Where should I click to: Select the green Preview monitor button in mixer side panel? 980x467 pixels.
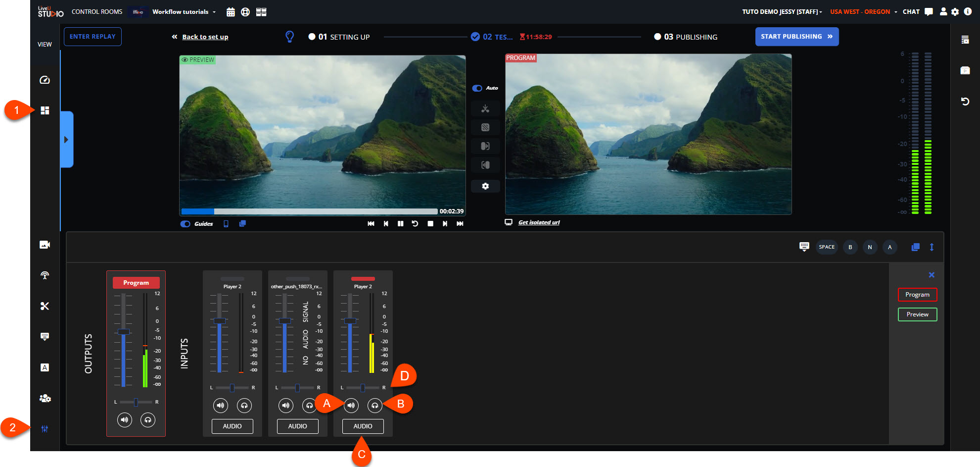pos(917,314)
